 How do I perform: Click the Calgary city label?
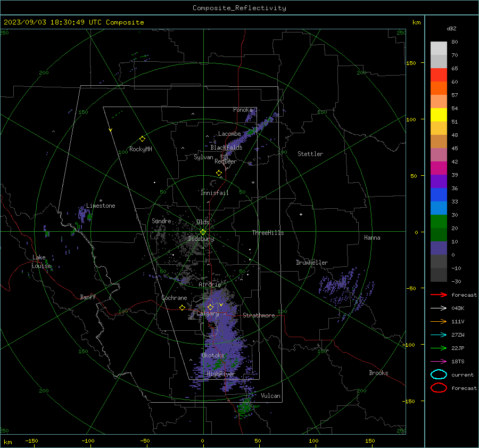208,313
